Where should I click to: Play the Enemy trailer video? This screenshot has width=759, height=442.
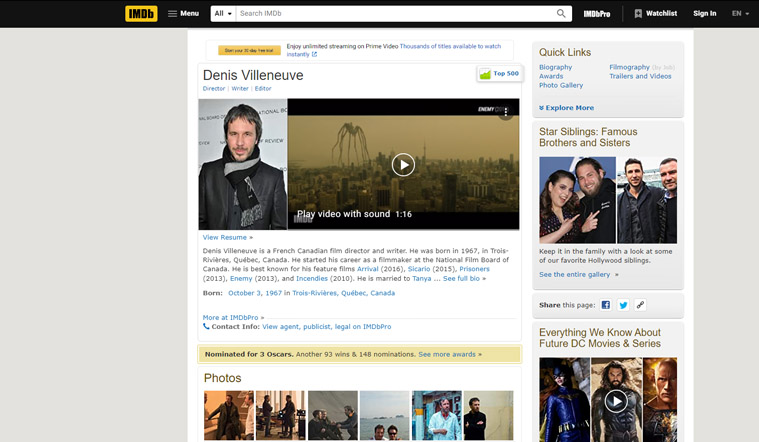pyautogui.click(x=403, y=165)
